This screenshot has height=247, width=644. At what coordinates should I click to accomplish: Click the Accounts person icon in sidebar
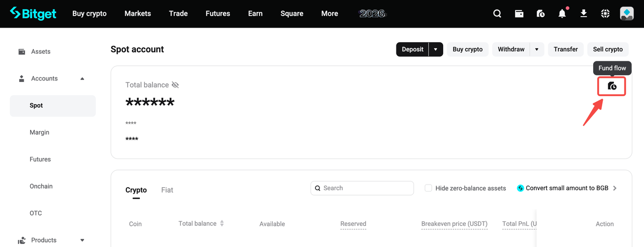click(x=22, y=78)
